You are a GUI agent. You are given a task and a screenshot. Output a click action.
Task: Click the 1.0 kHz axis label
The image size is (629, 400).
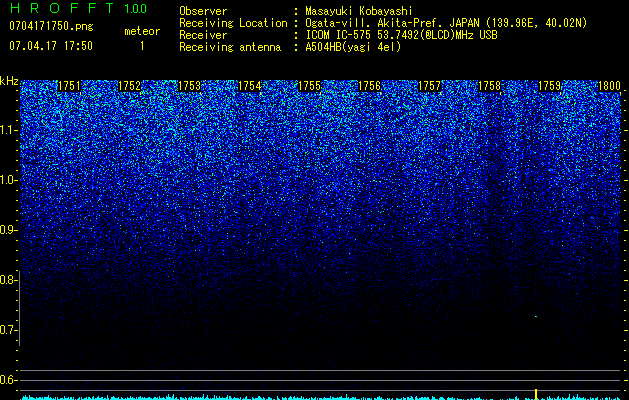tap(9, 180)
